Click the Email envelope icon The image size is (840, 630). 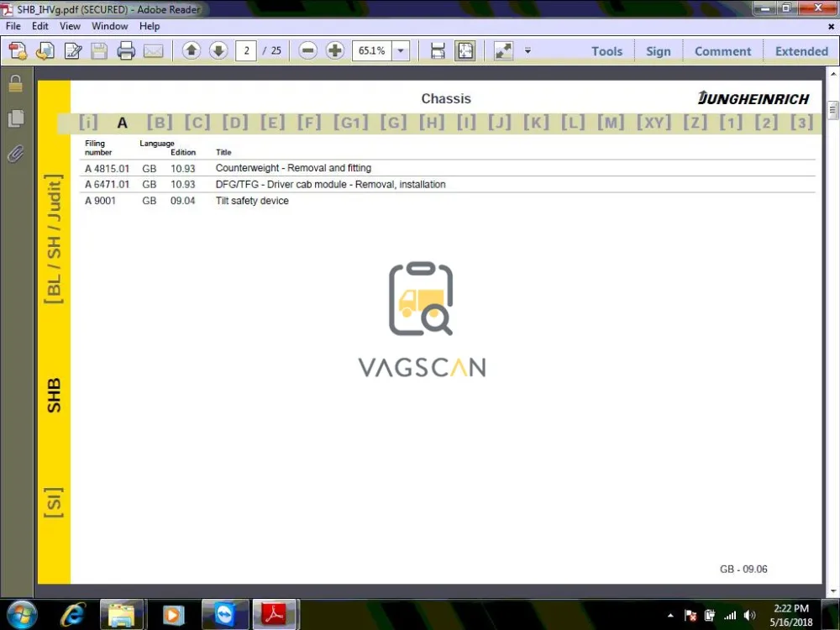(153, 51)
